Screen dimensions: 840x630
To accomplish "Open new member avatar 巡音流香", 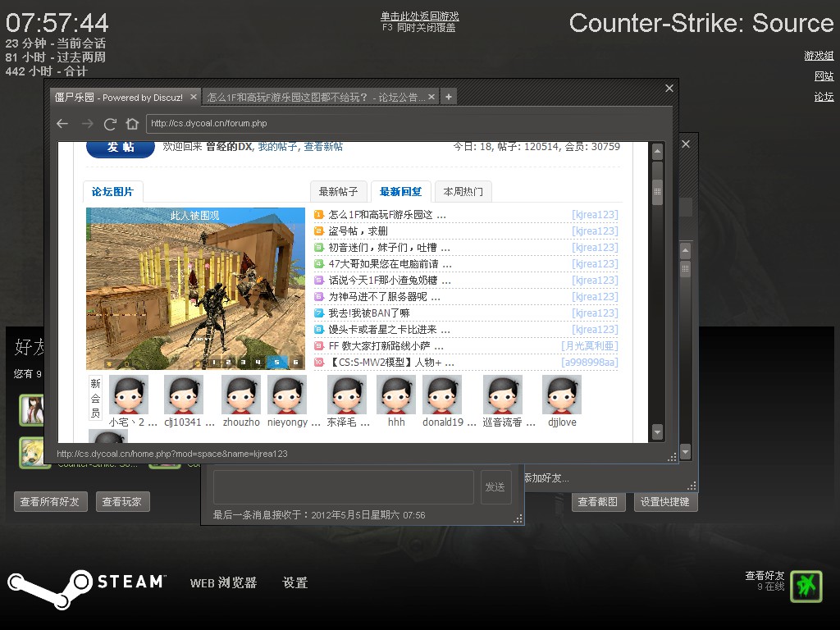I will point(503,395).
